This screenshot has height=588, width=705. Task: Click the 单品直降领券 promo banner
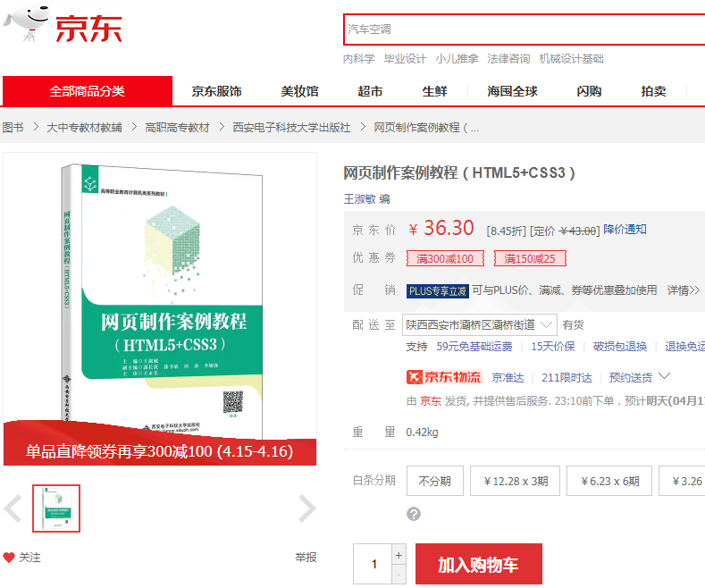pyautogui.click(x=160, y=450)
